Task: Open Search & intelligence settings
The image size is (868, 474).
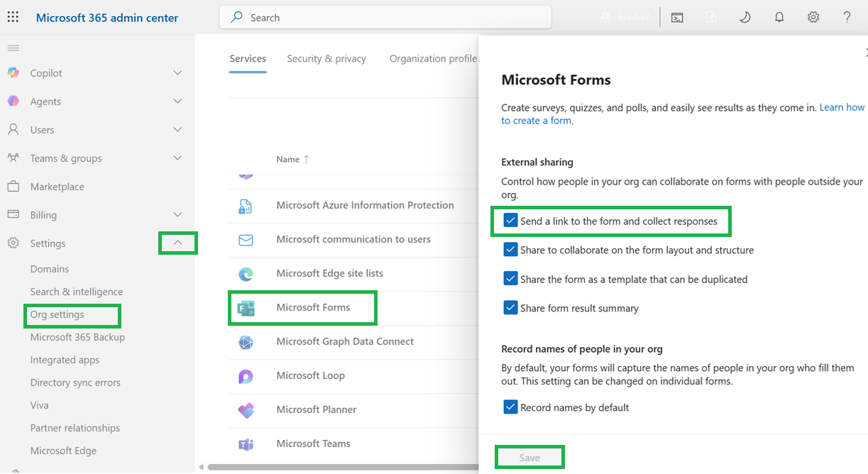Action: click(77, 292)
